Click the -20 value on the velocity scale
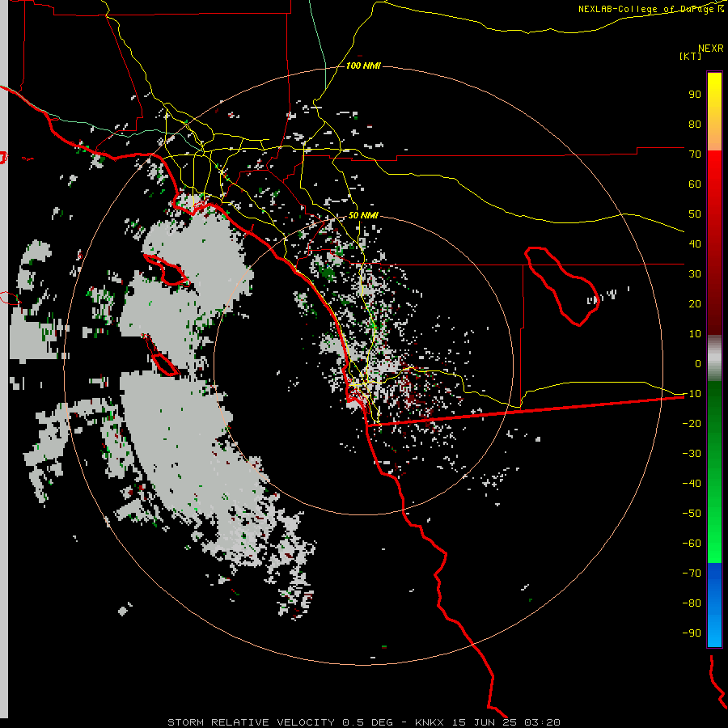728x728 pixels. 692,424
